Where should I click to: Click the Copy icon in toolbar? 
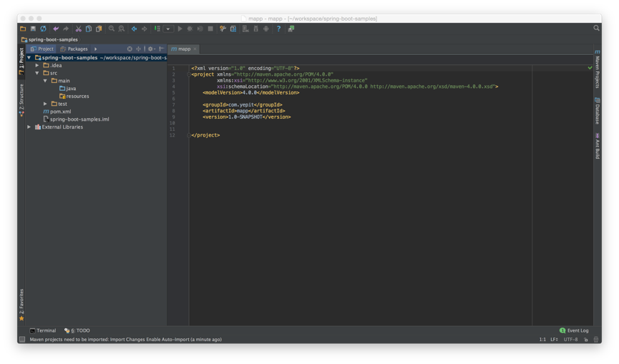pyautogui.click(x=89, y=29)
